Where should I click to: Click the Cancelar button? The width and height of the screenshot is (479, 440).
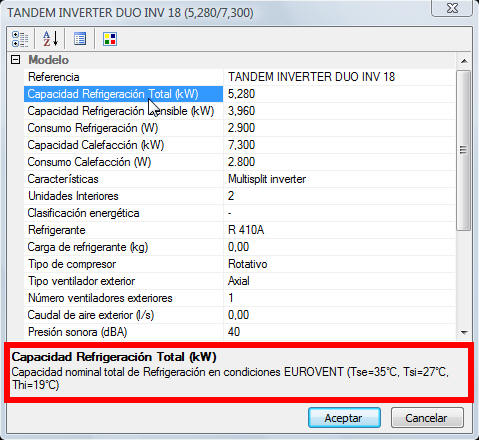[427, 418]
